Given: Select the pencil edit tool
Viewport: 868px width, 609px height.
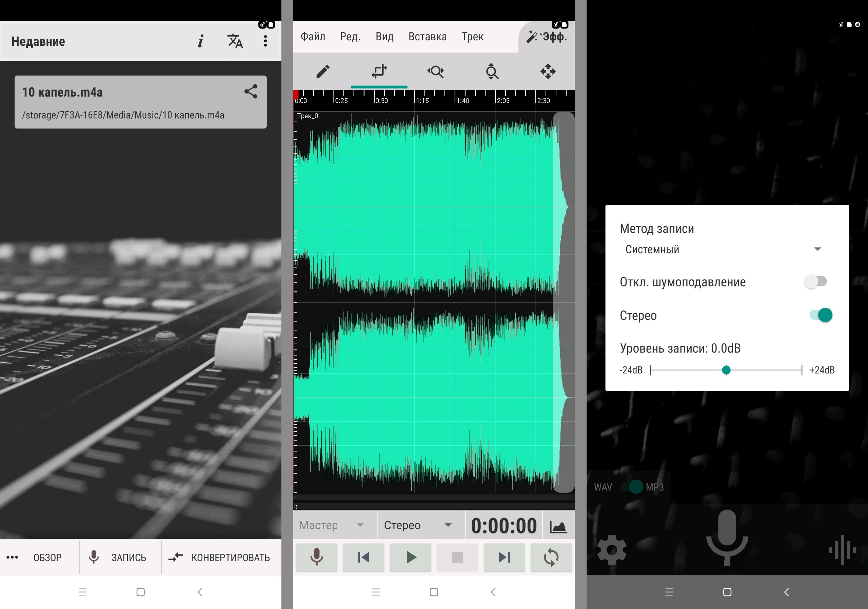Looking at the screenshot, I should click(x=322, y=72).
